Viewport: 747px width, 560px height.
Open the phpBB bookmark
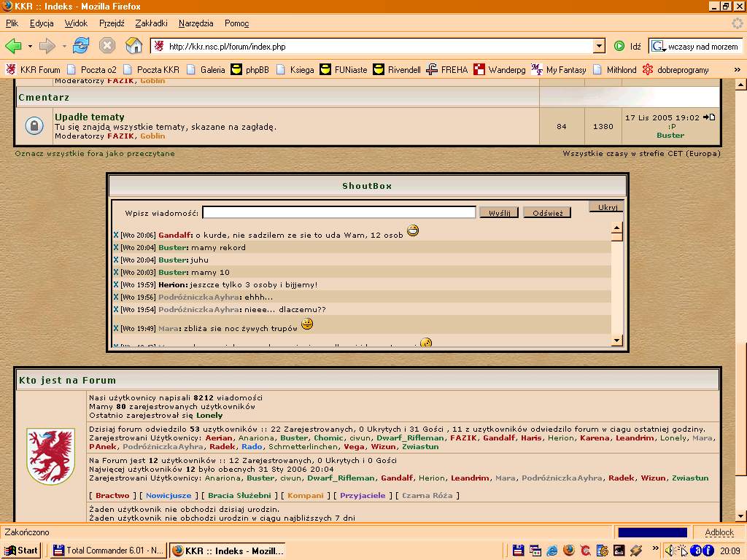tap(249, 70)
